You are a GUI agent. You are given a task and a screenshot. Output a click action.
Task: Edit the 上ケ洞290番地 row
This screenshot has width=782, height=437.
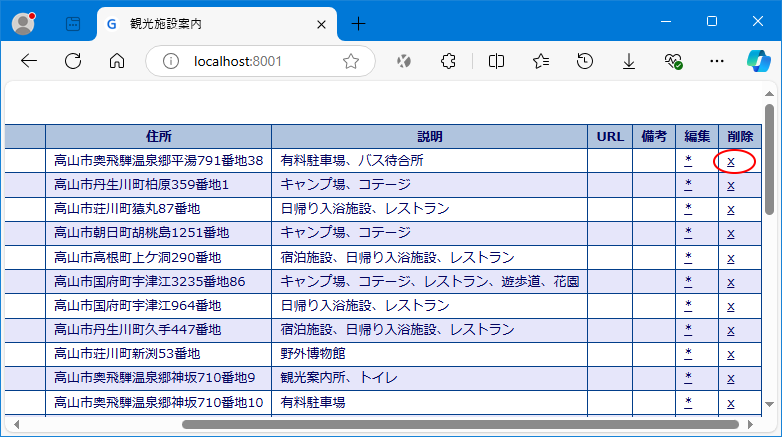tap(688, 257)
